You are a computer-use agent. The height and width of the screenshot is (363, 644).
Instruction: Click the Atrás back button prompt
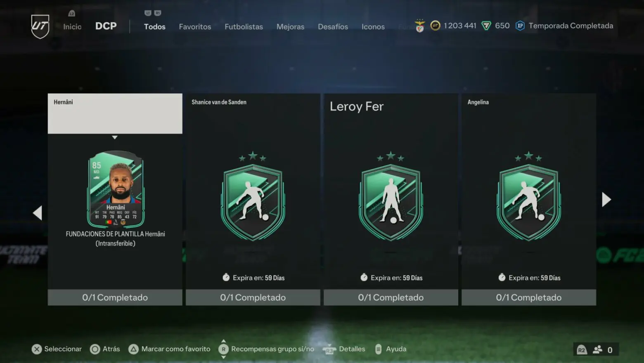(105, 349)
